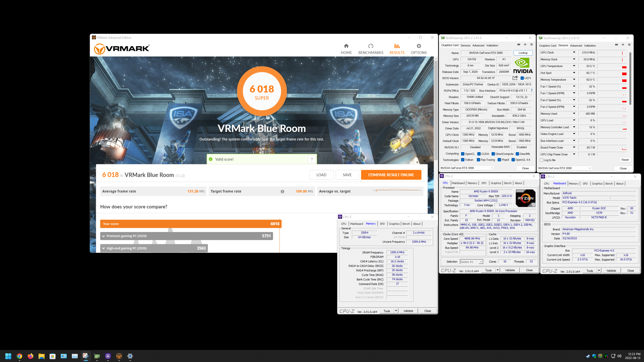This screenshot has height=362, width=644.
Task: Click the GPU-Z Sensors list vertical scrollbar
Action: 631,79
